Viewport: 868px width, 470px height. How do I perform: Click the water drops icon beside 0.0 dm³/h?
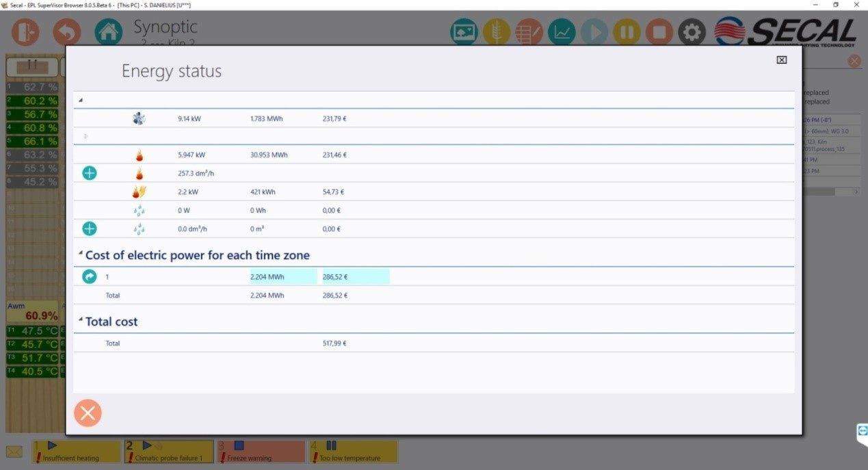tap(139, 229)
